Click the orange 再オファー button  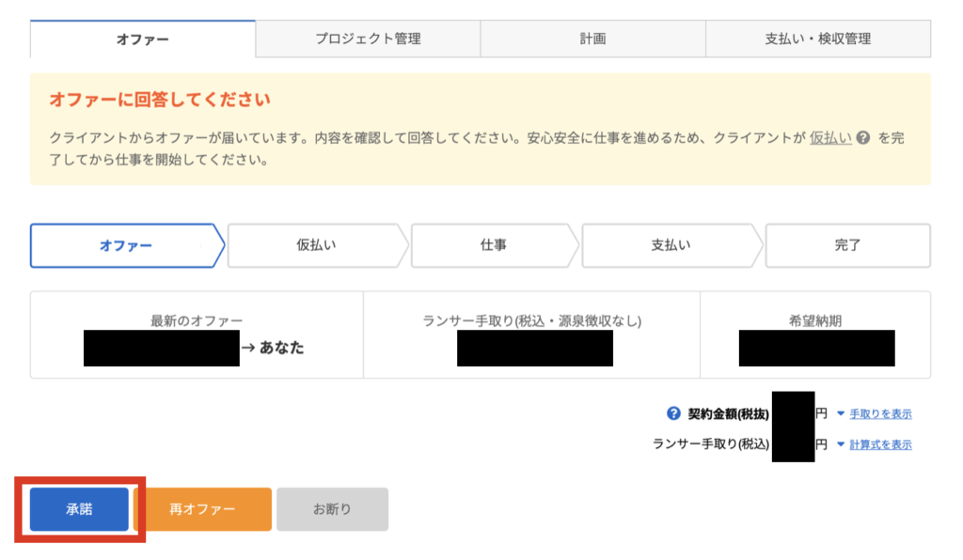point(202,509)
